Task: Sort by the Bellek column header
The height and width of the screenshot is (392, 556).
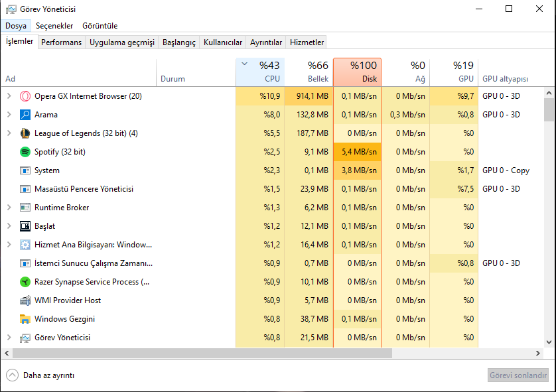Action: coord(309,72)
